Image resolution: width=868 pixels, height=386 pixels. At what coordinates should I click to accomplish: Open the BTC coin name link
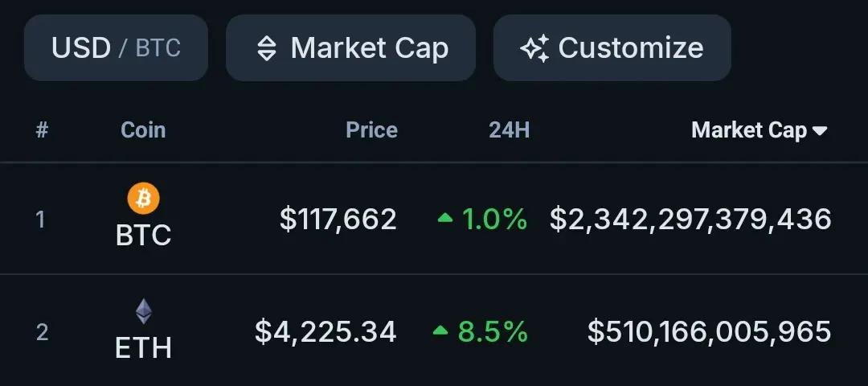click(x=143, y=236)
